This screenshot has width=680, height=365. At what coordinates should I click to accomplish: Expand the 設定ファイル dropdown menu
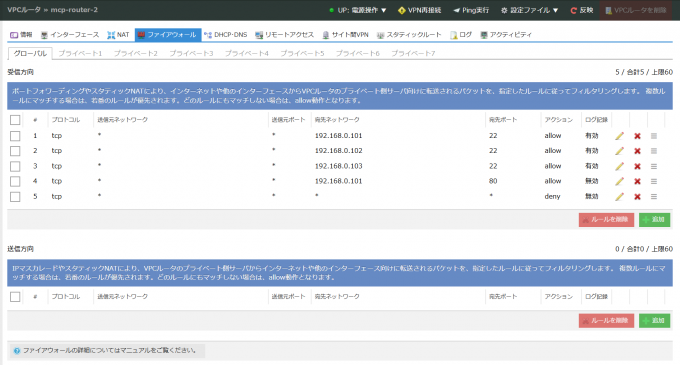(x=530, y=10)
